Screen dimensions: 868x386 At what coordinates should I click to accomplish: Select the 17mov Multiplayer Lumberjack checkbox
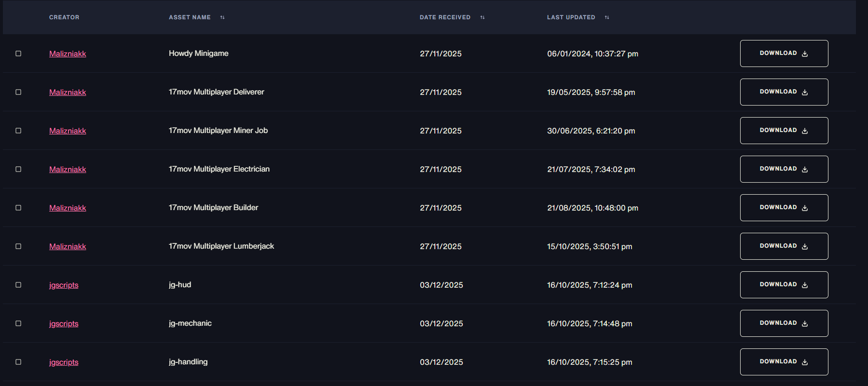18,246
